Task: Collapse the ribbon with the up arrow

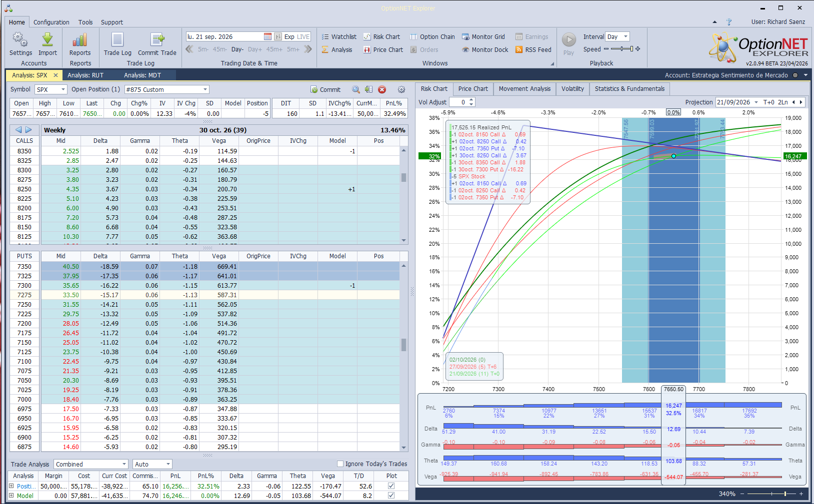Action: pyautogui.click(x=714, y=22)
